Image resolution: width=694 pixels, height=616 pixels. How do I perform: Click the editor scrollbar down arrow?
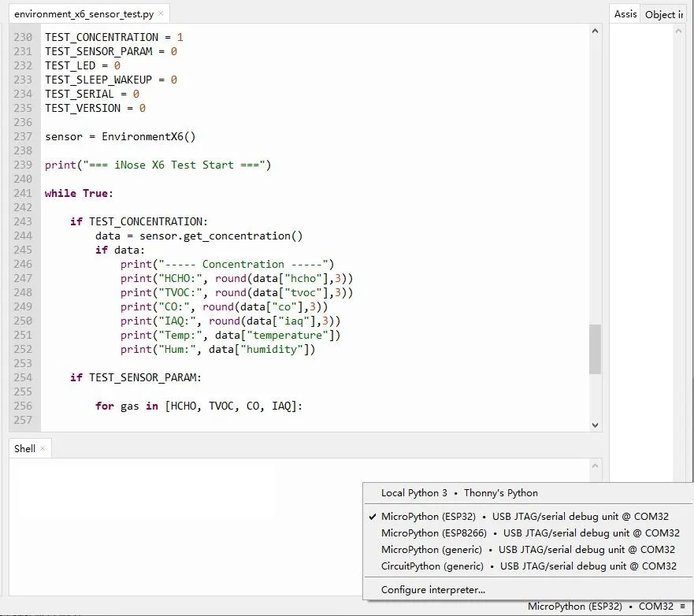click(595, 425)
